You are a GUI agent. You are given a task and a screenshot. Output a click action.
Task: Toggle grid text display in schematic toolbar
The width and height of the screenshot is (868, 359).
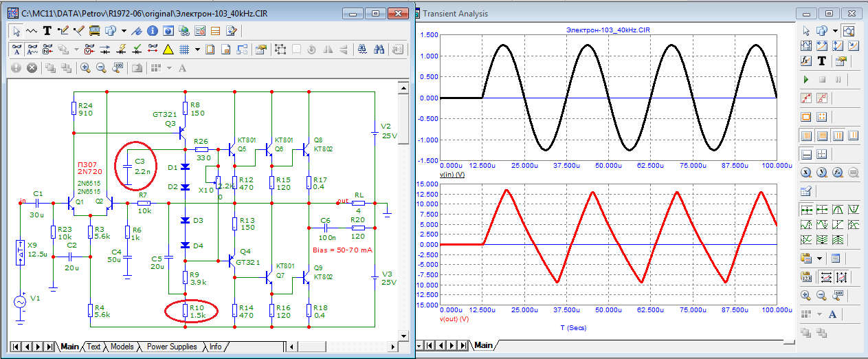pyautogui.click(x=182, y=68)
